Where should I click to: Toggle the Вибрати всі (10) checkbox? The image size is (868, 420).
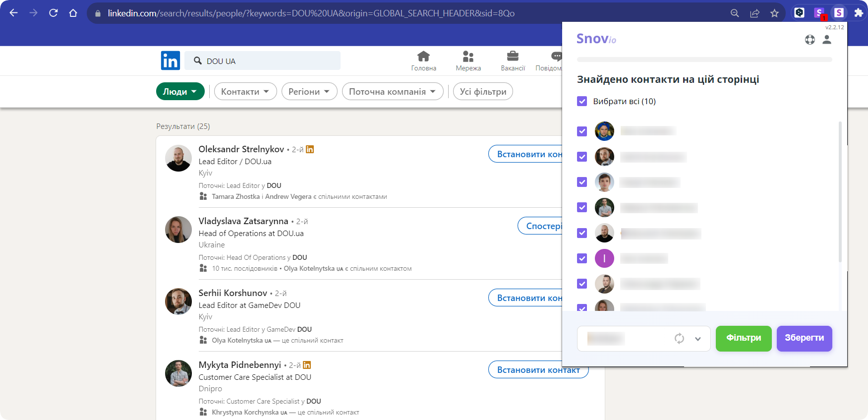click(x=582, y=101)
